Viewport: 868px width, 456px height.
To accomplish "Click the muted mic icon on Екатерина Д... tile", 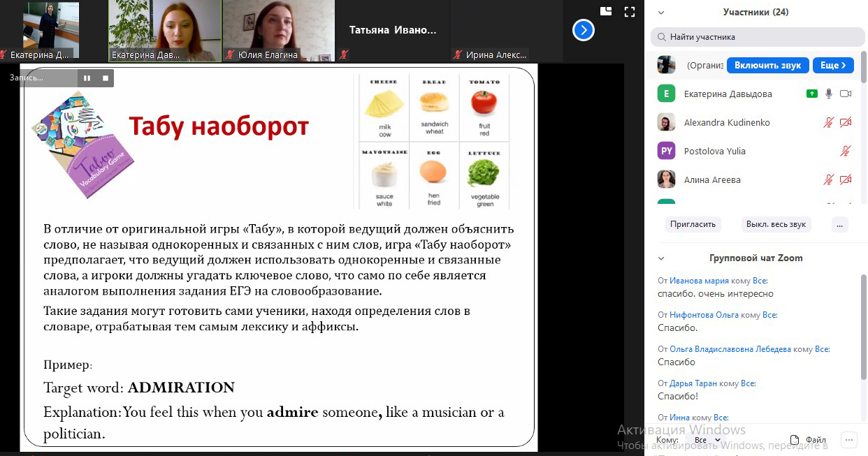I will (3, 54).
